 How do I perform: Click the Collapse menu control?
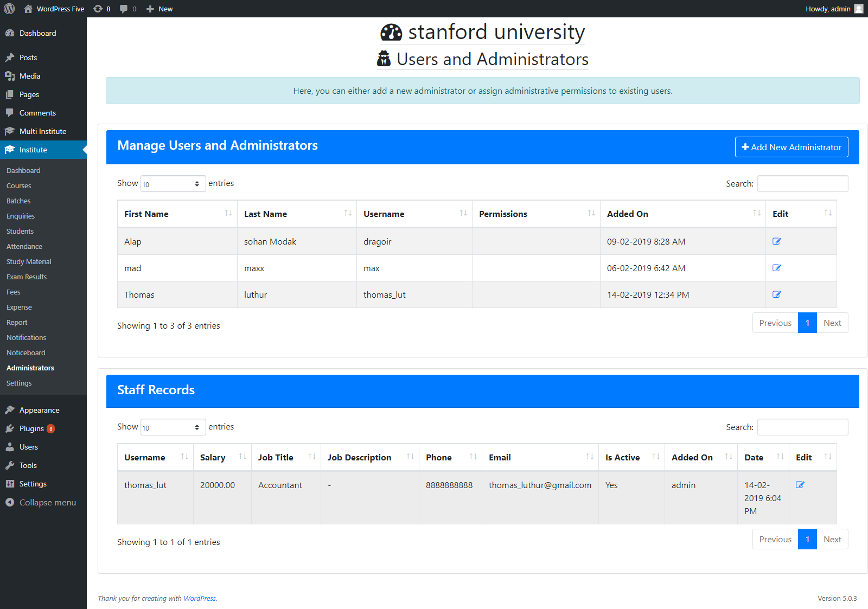(43, 502)
